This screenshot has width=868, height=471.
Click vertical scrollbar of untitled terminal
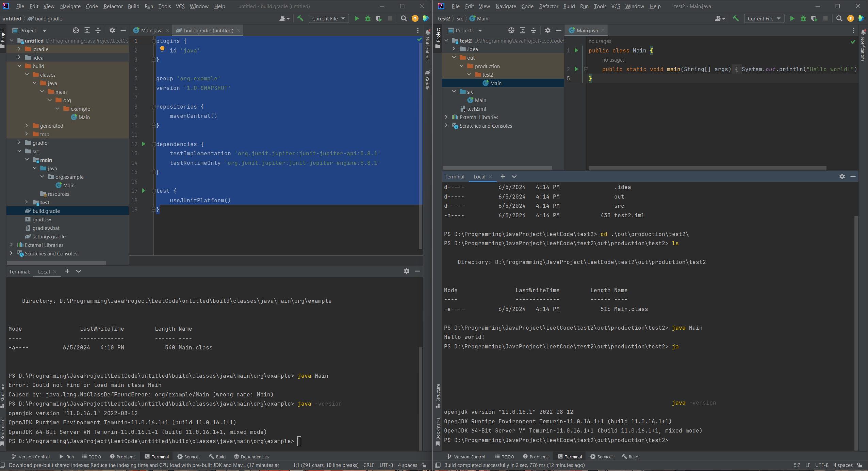[x=421, y=398]
